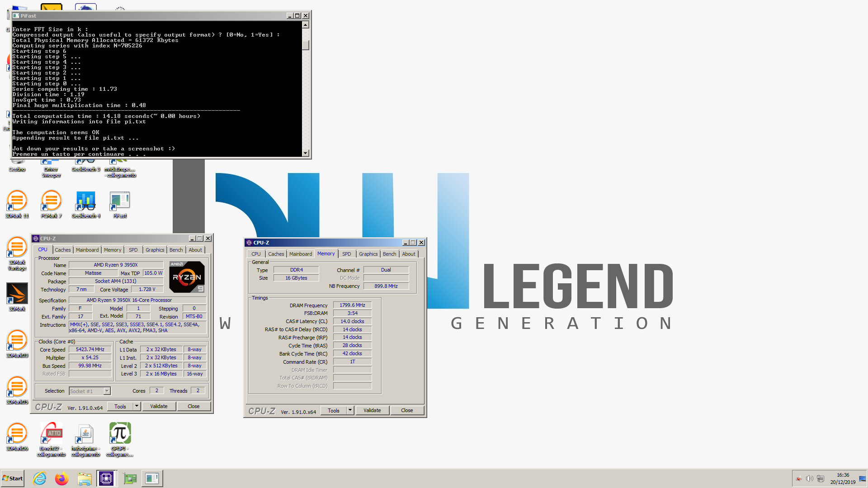
Task: Launch the hwbotprime shortcut
Action: point(85,440)
